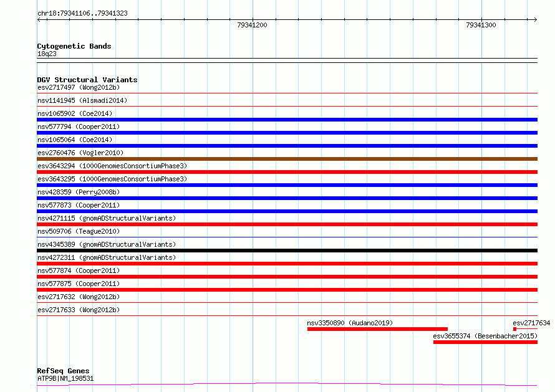Image resolution: width=555 pixels, height=392 pixels.
Task: Click nsv509706 (Teague2010) label
Action: tap(79, 231)
